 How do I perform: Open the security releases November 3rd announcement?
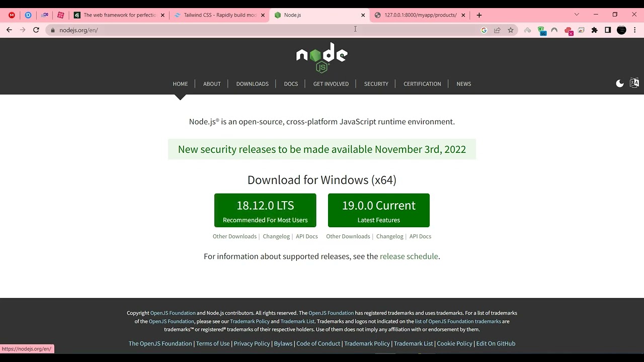pos(322,149)
